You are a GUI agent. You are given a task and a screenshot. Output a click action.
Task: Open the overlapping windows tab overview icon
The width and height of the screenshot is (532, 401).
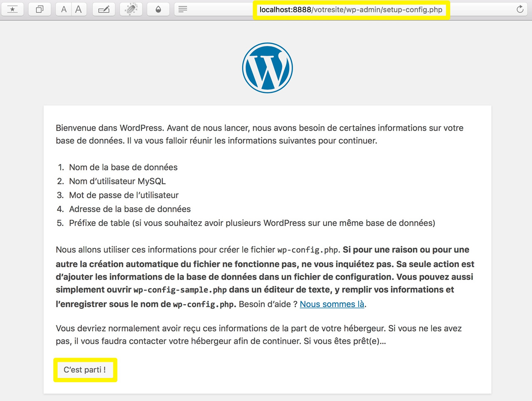click(39, 9)
